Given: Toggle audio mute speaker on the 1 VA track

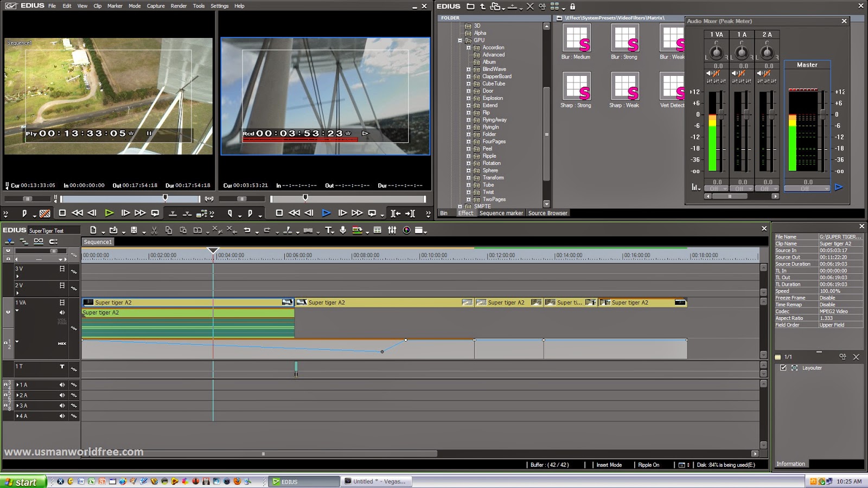Looking at the screenshot, I should coord(62,312).
